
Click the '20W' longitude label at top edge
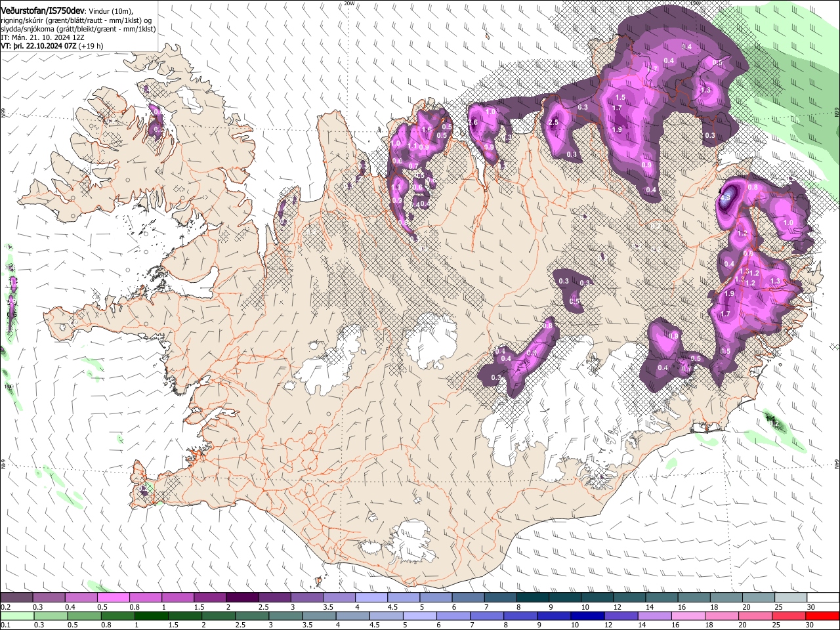(349, 3)
